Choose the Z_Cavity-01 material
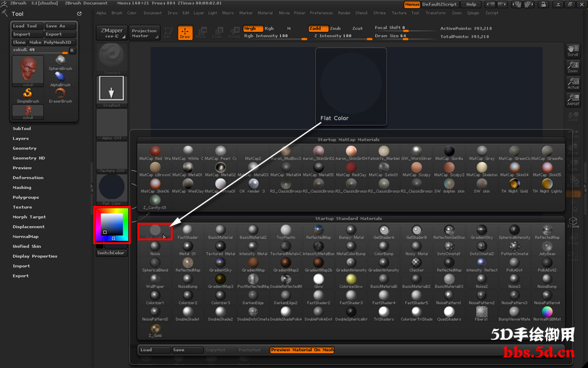588x368 pixels. click(155, 202)
